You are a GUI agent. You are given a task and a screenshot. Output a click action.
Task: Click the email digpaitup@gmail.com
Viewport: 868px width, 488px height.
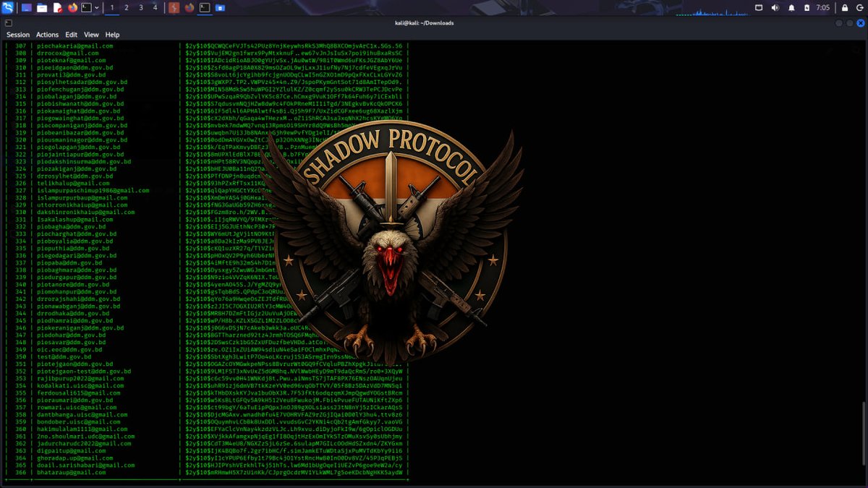pyautogui.click(x=71, y=450)
